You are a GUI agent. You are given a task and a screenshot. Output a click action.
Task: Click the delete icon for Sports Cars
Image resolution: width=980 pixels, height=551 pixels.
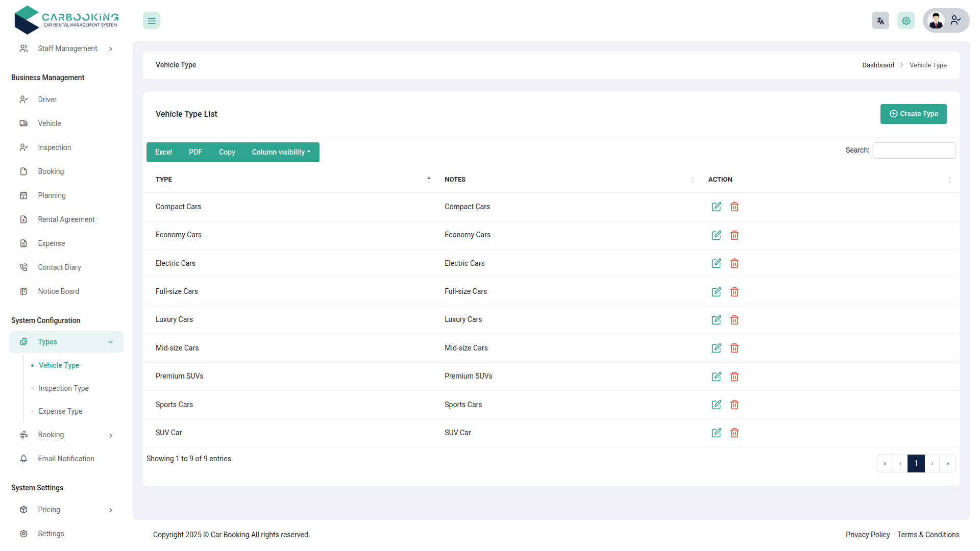click(734, 405)
